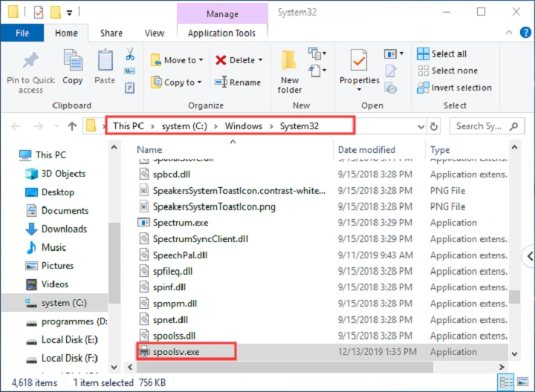This screenshot has height=392, width=535.
Task: Click Windows in the address breadcrumb
Action: (x=243, y=126)
